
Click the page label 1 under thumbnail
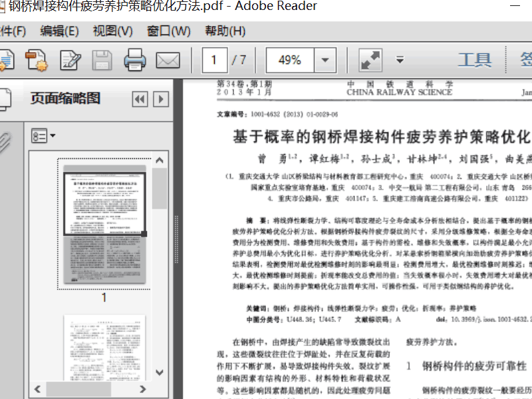point(104,297)
